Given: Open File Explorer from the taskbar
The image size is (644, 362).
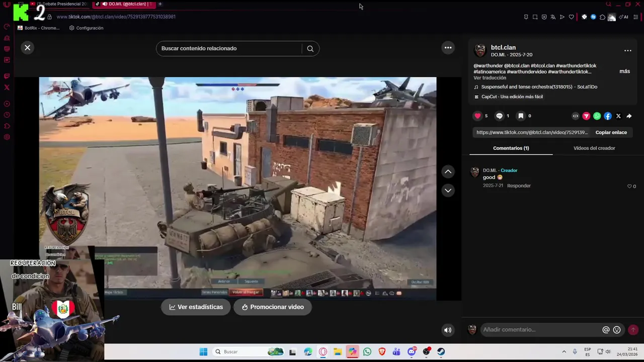Looking at the screenshot, I should 337,352.
